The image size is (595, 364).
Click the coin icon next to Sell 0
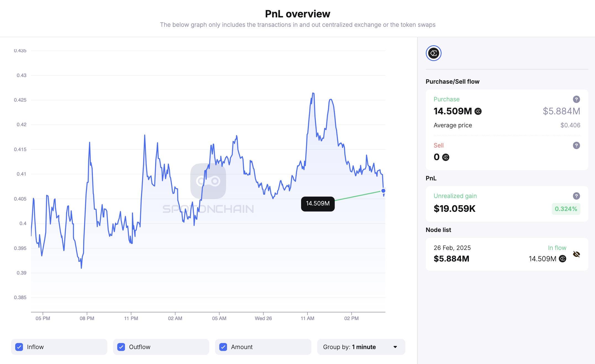[x=445, y=157]
